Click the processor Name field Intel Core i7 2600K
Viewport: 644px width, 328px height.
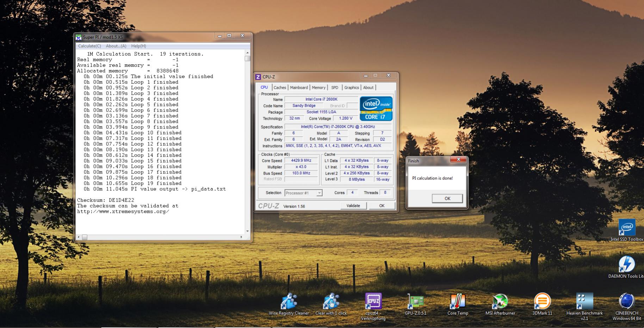point(321,99)
